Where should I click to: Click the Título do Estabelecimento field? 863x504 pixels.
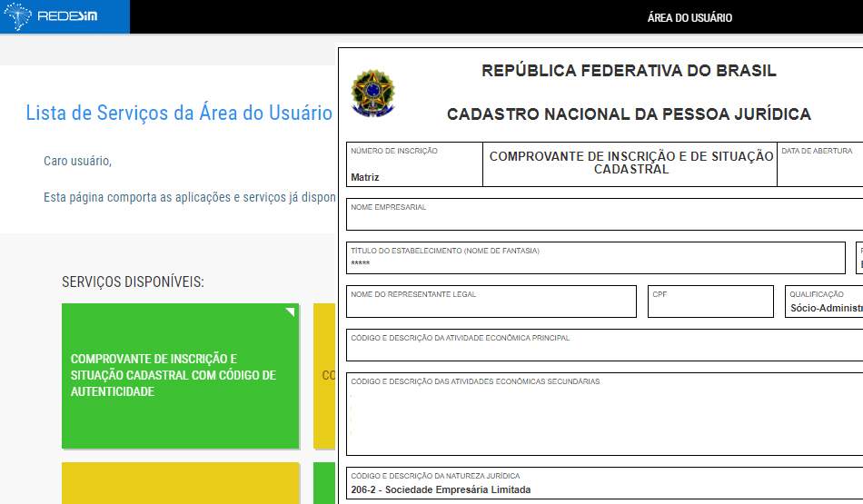[x=596, y=258]
